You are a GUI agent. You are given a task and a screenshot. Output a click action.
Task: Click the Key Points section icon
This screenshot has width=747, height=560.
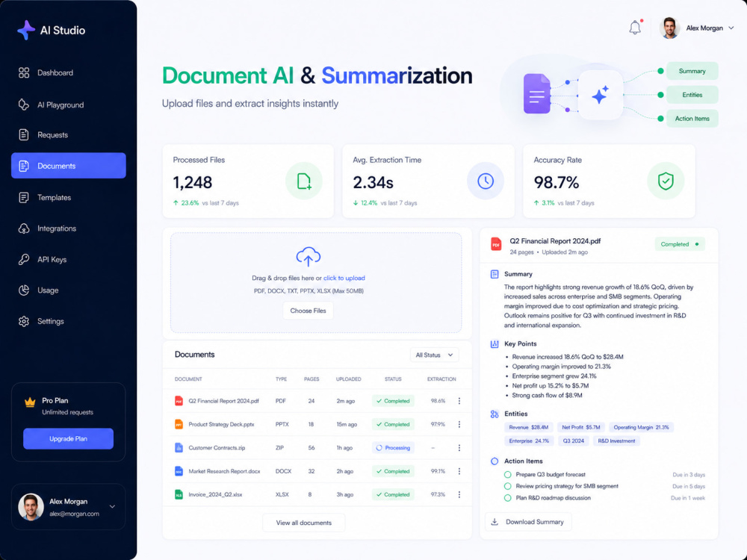click(495, 343)
